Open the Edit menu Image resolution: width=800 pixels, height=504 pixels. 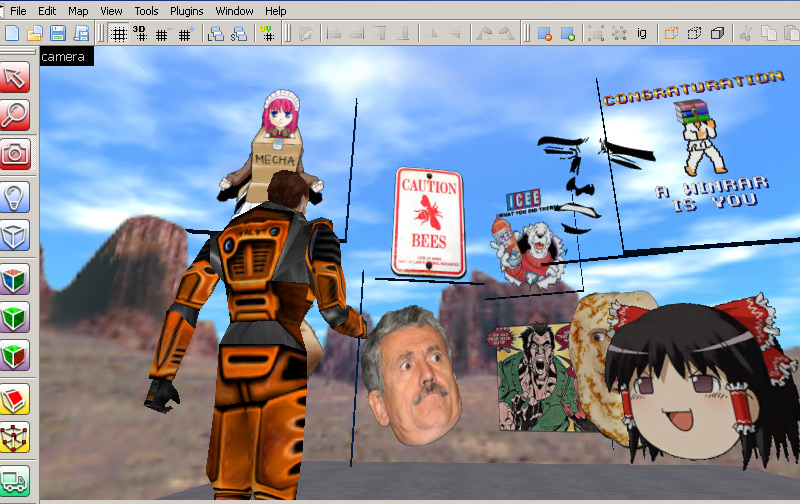pyautogui.click(x=47, y=11)
